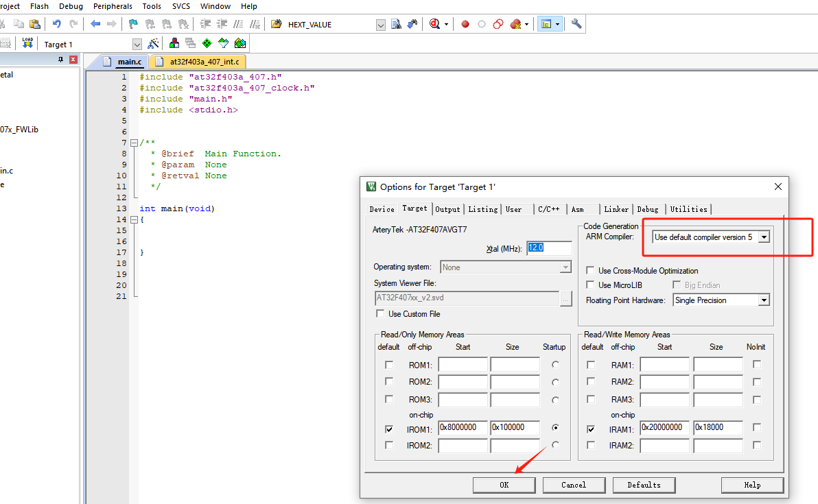Open the Floating Point Hardware dropdown
The width and height of the screenshot is (818, 504).
click(764, 300)
